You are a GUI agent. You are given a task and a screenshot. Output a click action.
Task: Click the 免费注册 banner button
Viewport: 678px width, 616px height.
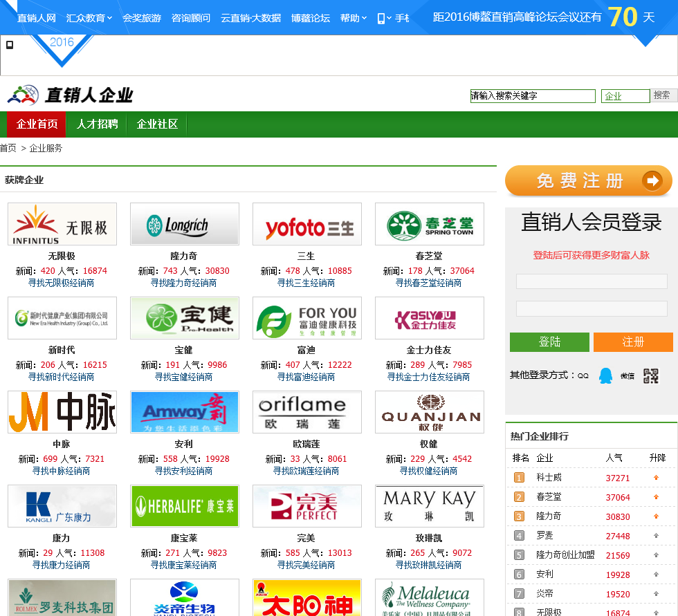[589, 180]
